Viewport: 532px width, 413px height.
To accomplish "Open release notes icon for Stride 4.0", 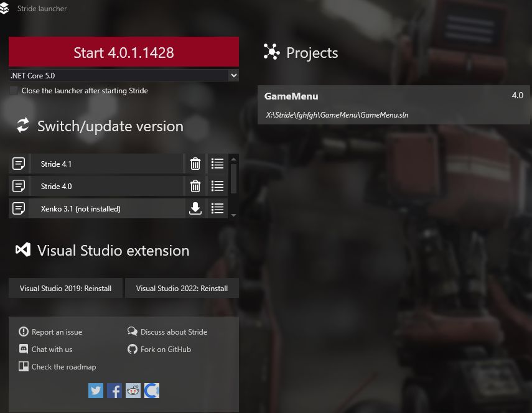I will 19,186.
